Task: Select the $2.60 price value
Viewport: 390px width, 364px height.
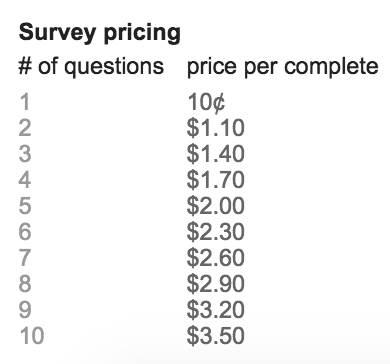Action: [216, 258]
